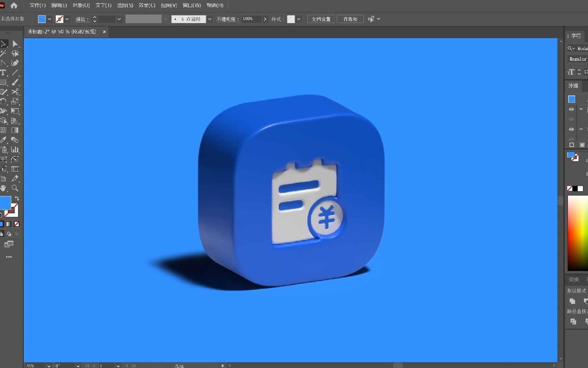The height and width of the screenshot is (368, 588).
Task: Enable Draw Inside mode
Action: (17, 234)
